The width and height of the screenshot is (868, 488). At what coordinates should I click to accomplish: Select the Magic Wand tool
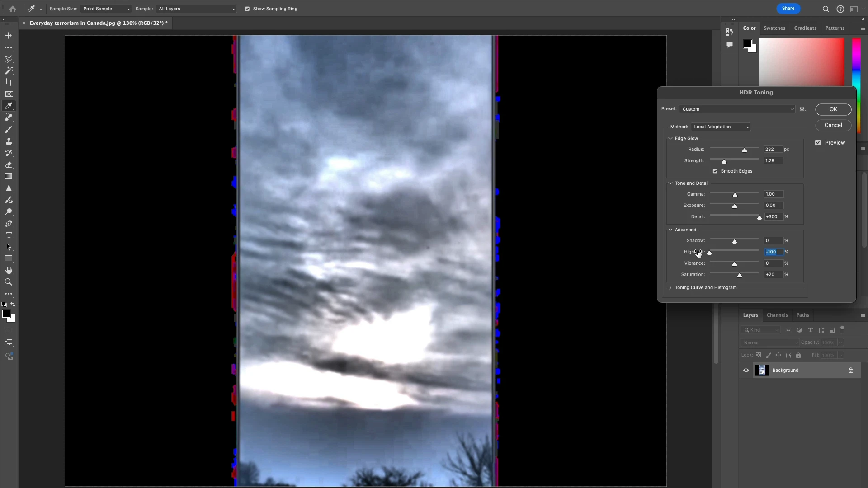pyautogui.click(x=9, y=70)
